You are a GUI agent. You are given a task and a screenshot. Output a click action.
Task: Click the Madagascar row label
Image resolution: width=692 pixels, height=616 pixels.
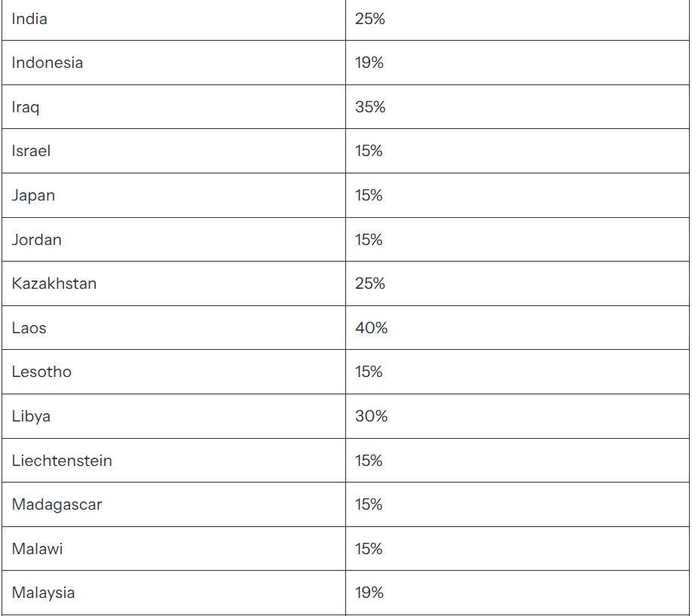pos(57,504)
